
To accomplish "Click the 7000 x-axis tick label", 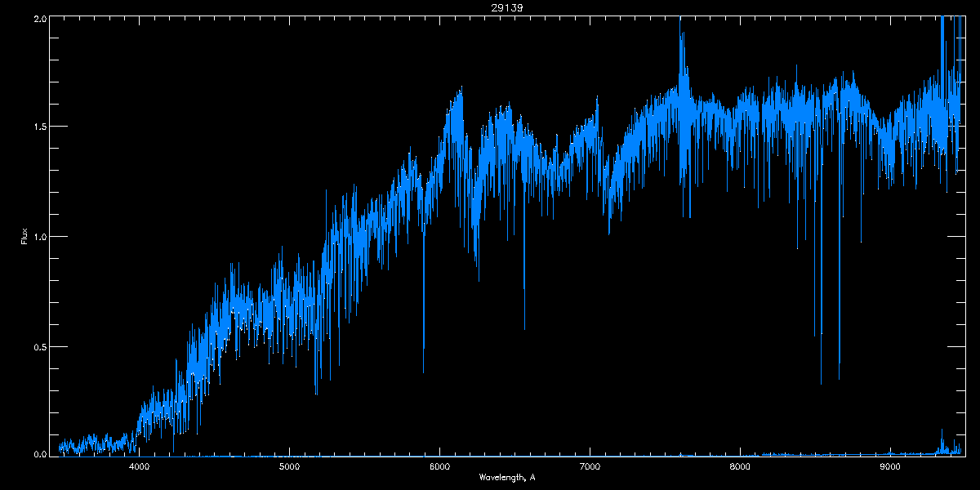I will pyautogui.click(x=590, y=466).
